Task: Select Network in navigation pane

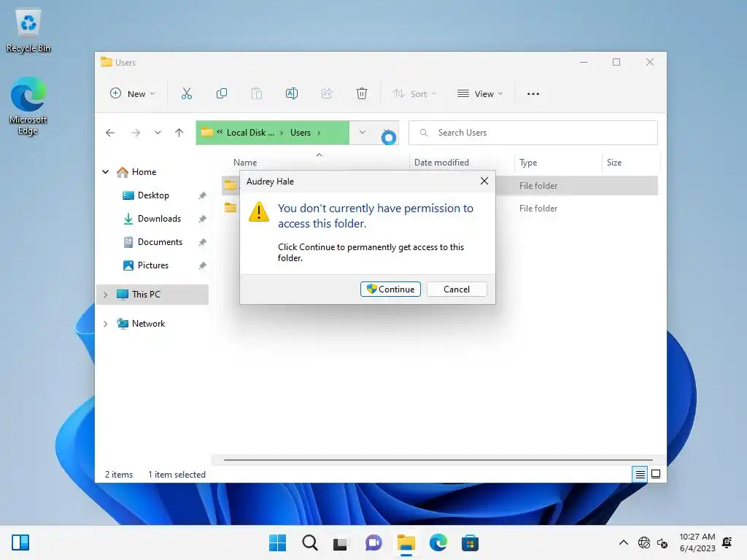Action: coord(148,323)
